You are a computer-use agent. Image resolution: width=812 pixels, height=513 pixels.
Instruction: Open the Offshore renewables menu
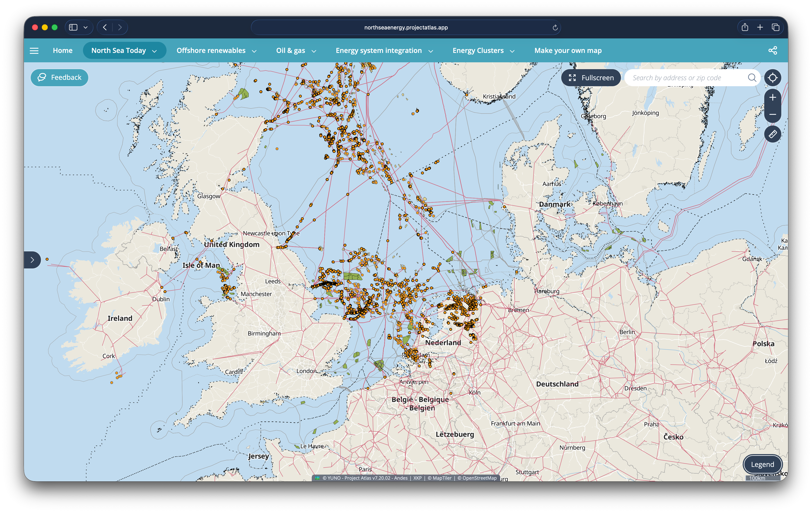click(x=211, y=51)
